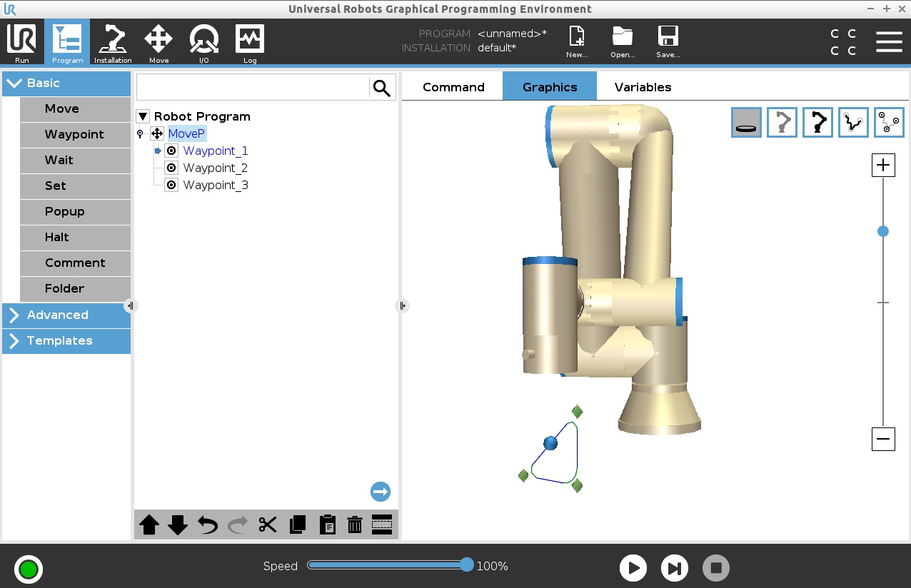Image resolution: width=911 pixels, height=588 pixels.
Task: Add a Set command
Action: [75, 186]
